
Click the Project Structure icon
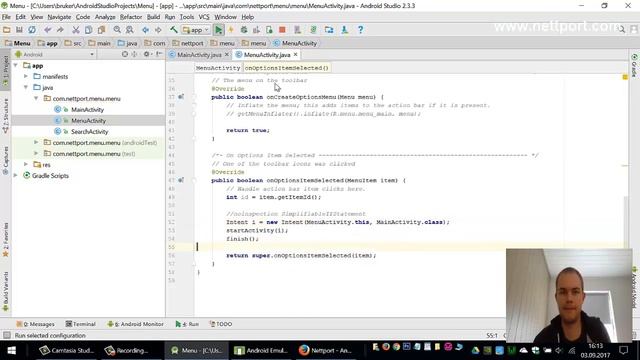click(x=329, y=30)
